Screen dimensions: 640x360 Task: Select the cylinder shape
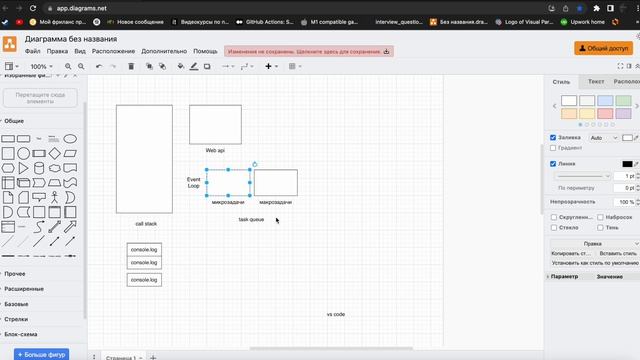[x=39, y=168]
